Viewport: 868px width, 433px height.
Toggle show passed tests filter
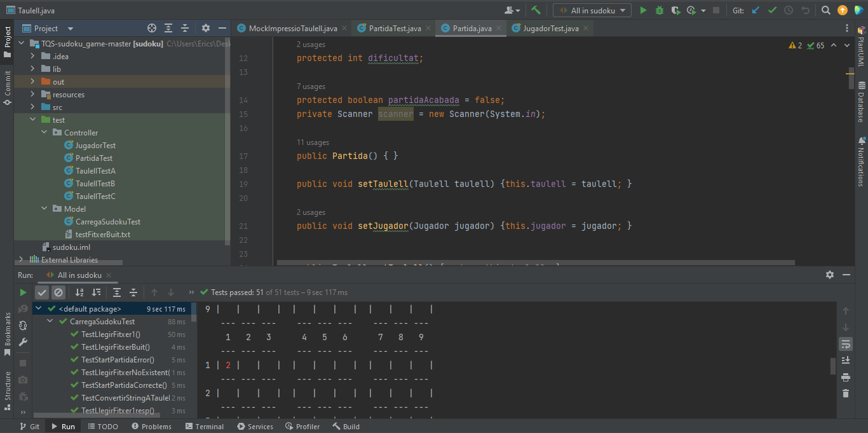click(x=42, y=292)
